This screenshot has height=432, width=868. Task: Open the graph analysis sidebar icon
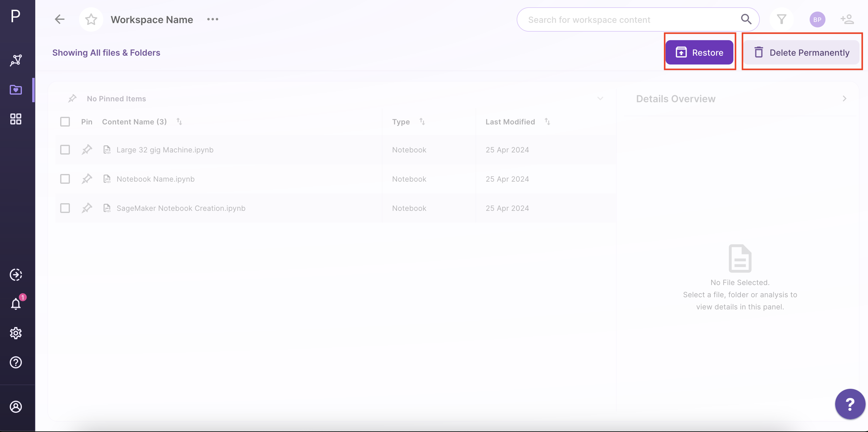(16, 60)
